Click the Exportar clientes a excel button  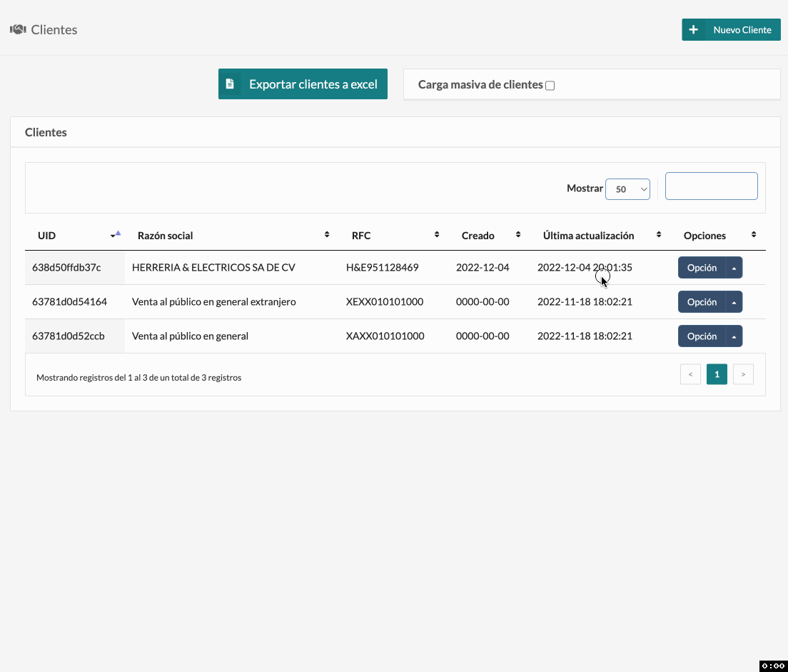tap(303, 84)
